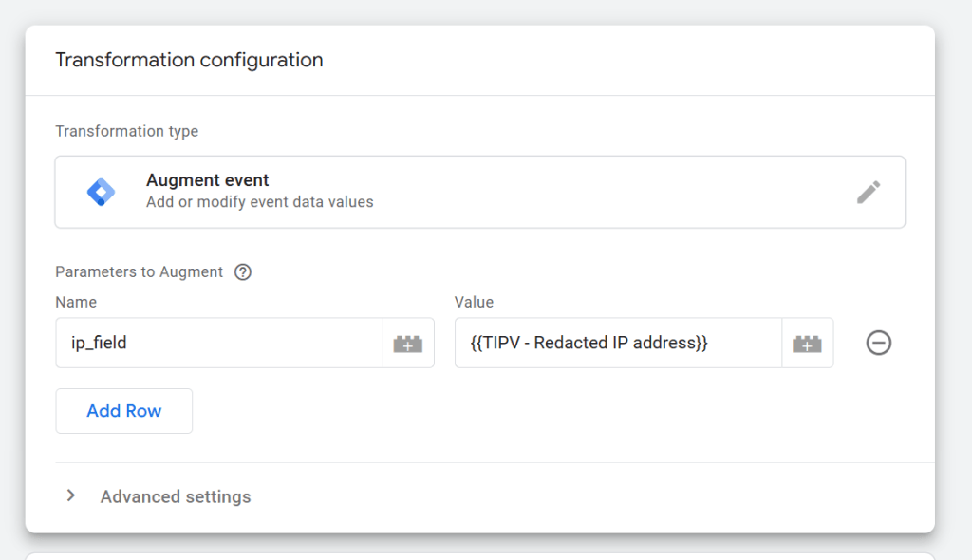This screenshot has width=972, height=560.
Task: Remove the ip_field parameter row
Action: pyautogui.click(x=878, y=343)
